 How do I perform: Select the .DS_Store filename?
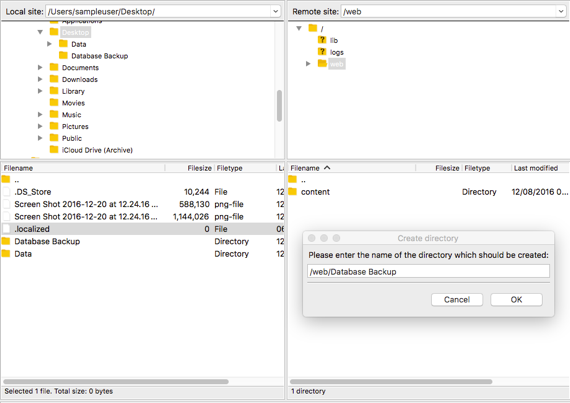point(33,192)
